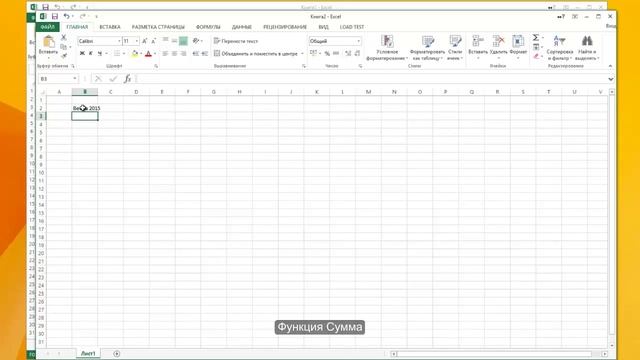Open Format as Table (Форматировать как таблицу)

[x=427, y=48]
